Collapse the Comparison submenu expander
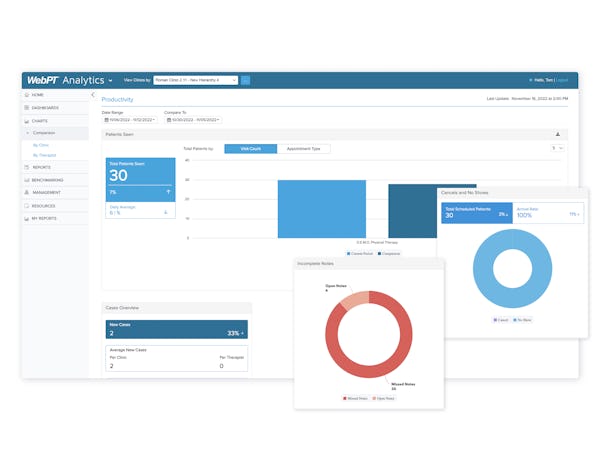Image resolution: width=600 pixels, height=450 pixels. point(28,133)
